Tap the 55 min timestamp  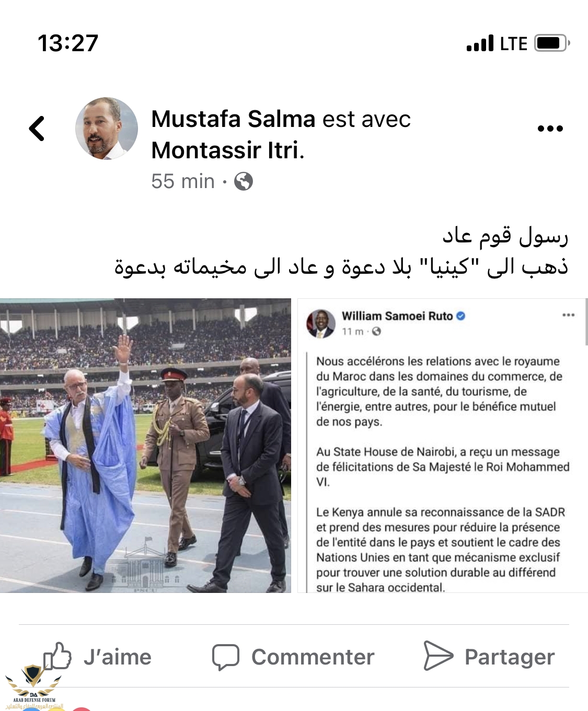pyautogui.click(x=183, y=181)
